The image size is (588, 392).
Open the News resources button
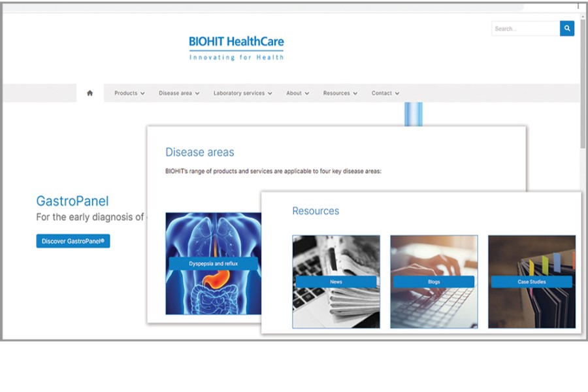click(336, 282)
